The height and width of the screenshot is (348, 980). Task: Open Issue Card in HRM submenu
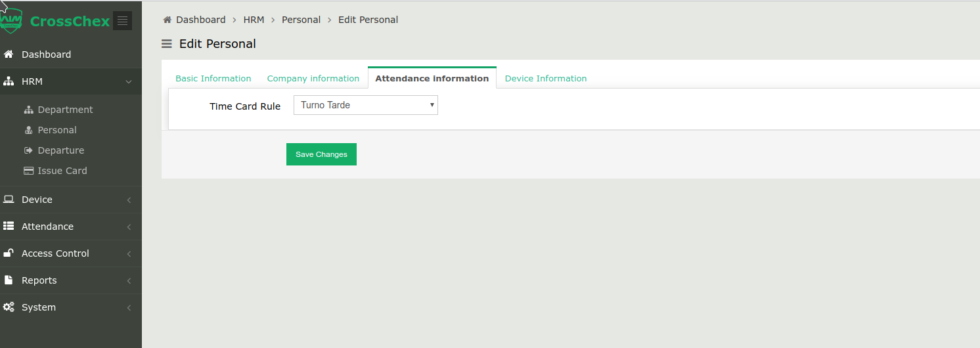click(62, 171)
